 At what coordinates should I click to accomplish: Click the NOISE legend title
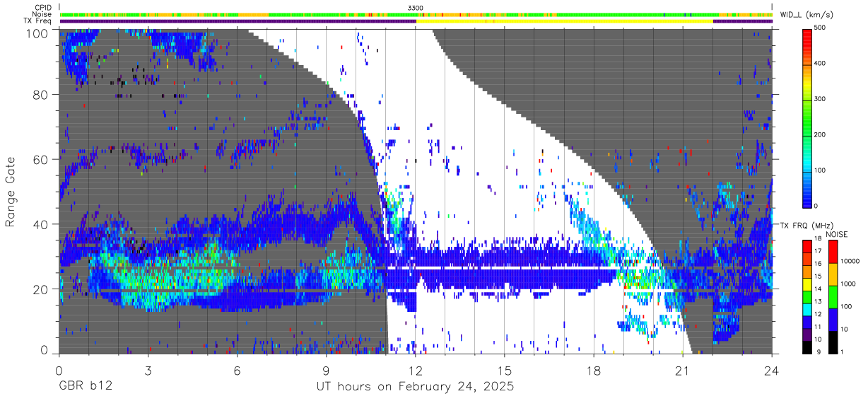pos(835,234)
